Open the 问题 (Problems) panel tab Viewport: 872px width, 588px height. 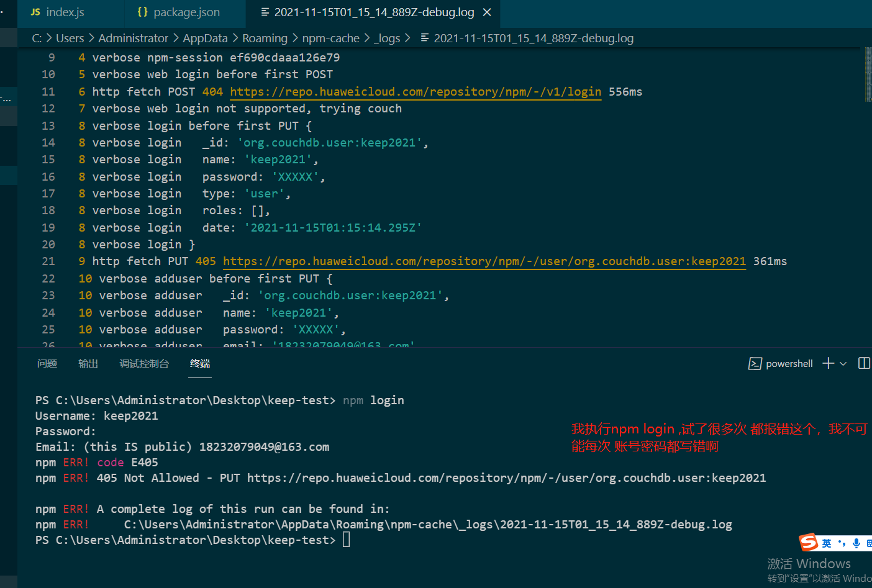click(47, 364)
